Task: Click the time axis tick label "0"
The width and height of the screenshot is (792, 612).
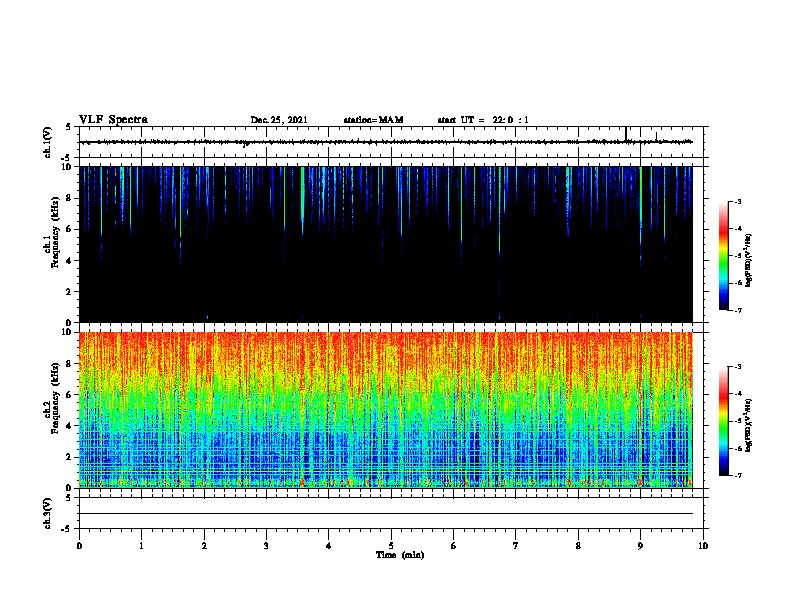Action: tap(79, 546)
